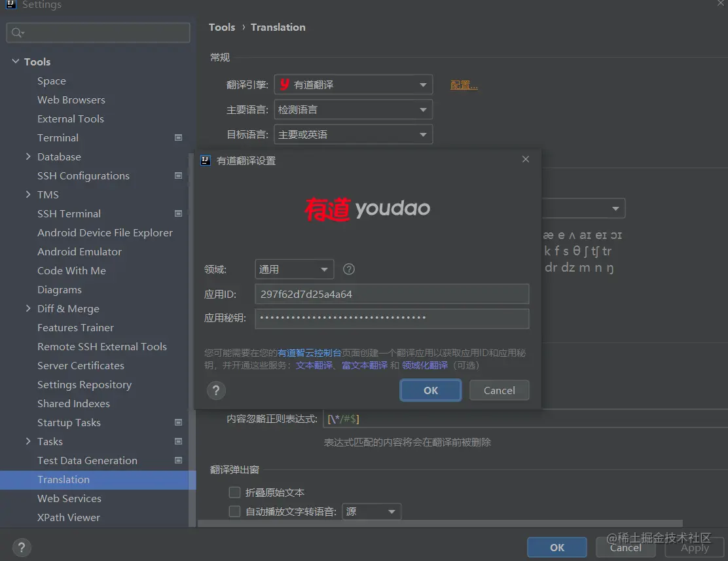Screen dimensions: 728x561
Task: Open the 翻译引擎 dropdown showing 有道翻译
Action: pos(354,84)
